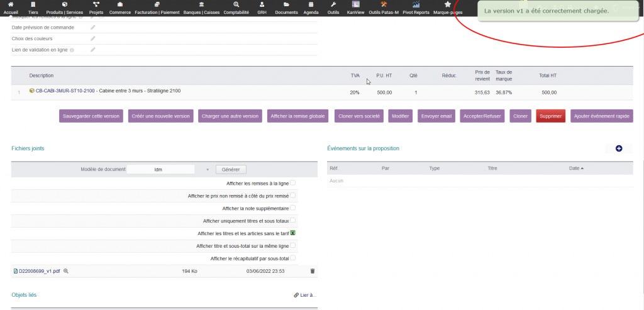Edit Choix des couleurs with pencil icon
The height and width of the screenshot is (310, 644).
tap(93, 38)
